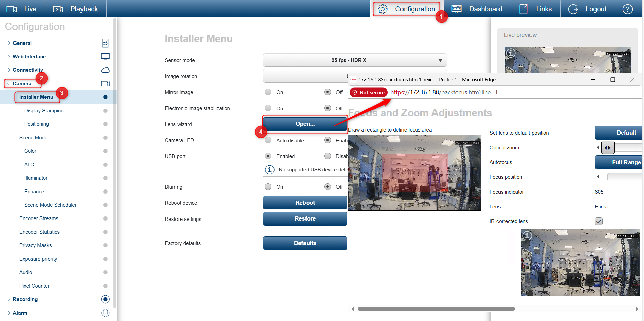Turn Blurring On
Viewport: 644px width, 321px height.
tap(268, 187)
